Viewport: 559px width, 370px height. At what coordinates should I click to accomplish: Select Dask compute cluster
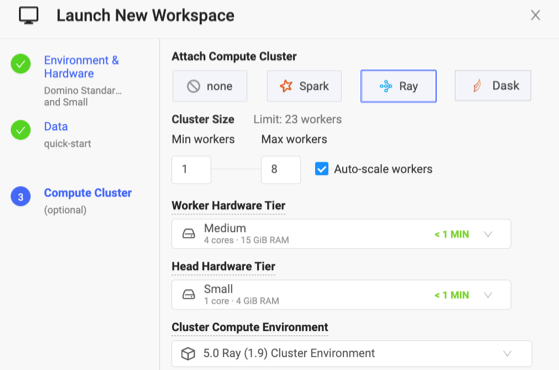coord(493,86)
